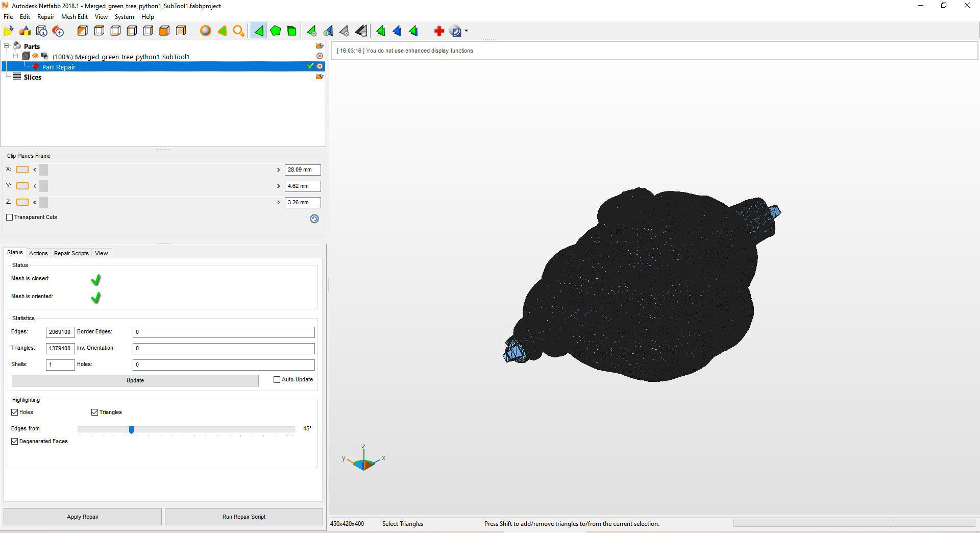
Task: Choose the green cube Select Shells tool
Action: tap(291, 31)
